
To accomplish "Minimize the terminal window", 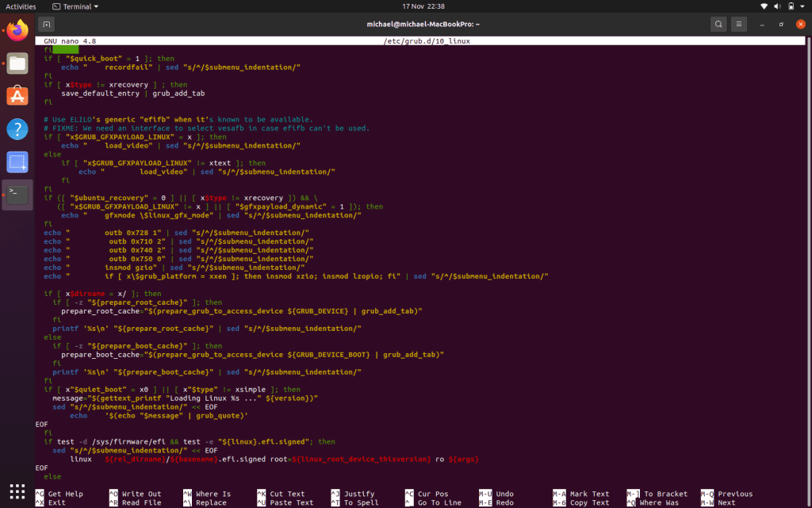I will [762, 24].
